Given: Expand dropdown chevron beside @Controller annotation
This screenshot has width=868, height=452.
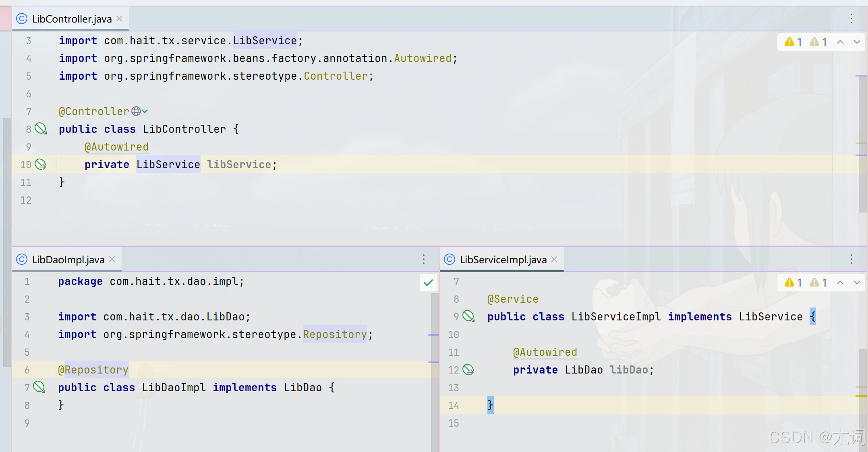Looking at the screenshot, I should (x=145, y=111).
